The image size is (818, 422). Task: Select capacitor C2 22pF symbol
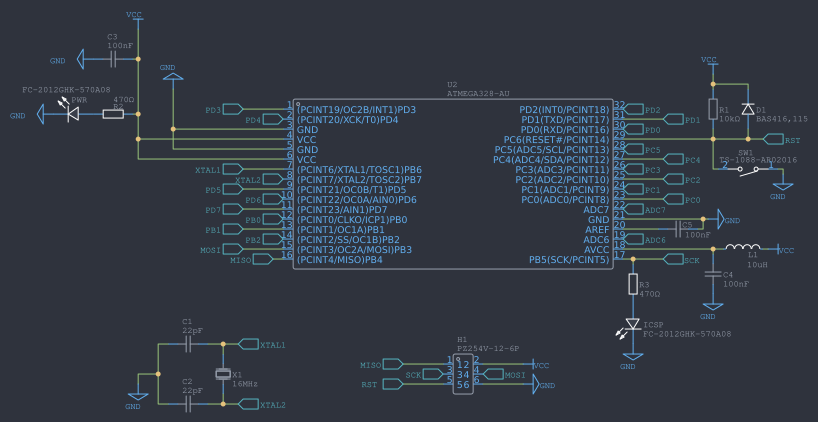[188, 404]
